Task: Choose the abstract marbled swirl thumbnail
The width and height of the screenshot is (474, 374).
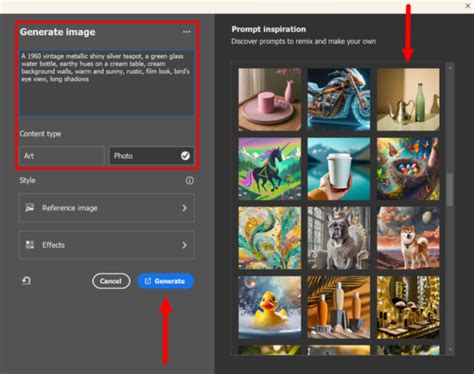Action: tap(270, 238)
